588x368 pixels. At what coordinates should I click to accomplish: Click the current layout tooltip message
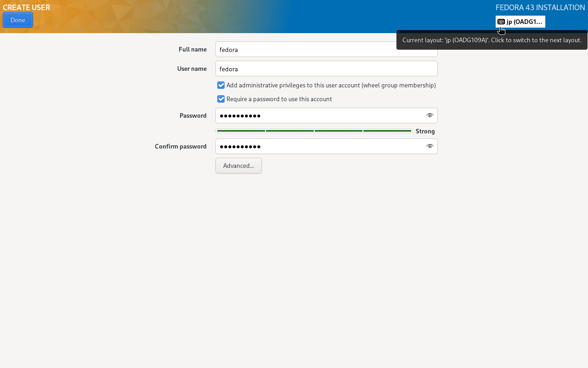(x=492, y=40)
